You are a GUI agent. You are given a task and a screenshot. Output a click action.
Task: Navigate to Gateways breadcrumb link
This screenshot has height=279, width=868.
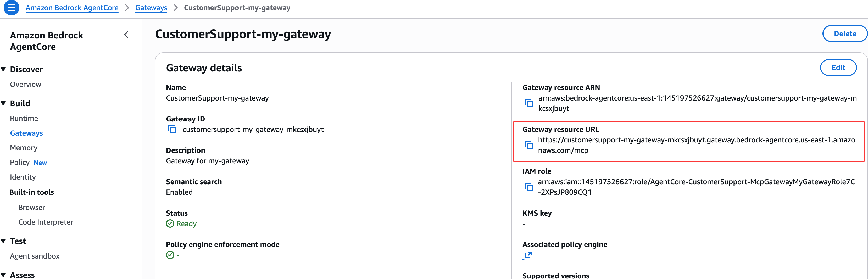[151, 8]
